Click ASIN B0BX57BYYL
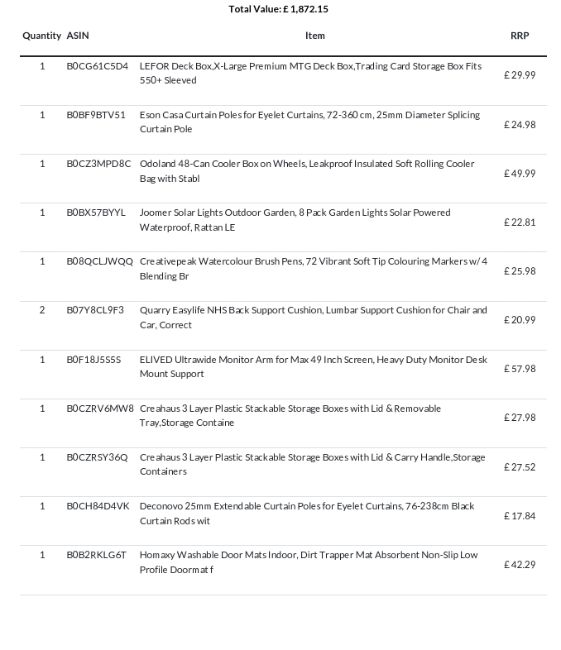The image size is (561, 650). click(x=96, y=213)
